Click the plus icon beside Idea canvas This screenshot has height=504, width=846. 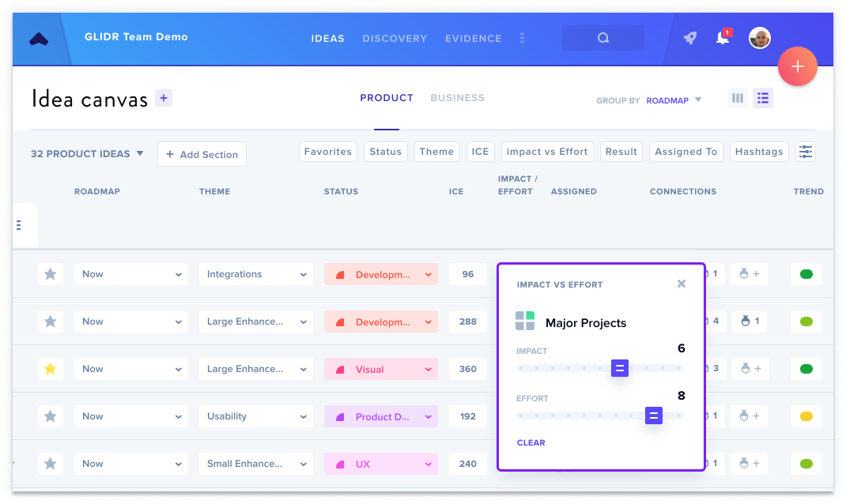pyautogui.click(x=164, y=98)
